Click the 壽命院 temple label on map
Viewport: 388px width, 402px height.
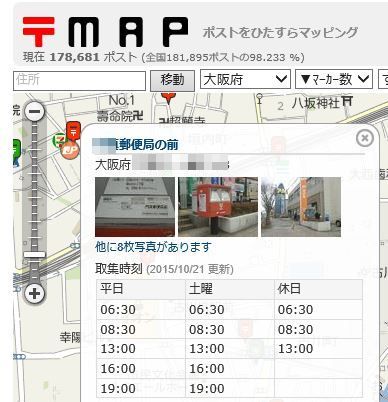pos(120,116)
